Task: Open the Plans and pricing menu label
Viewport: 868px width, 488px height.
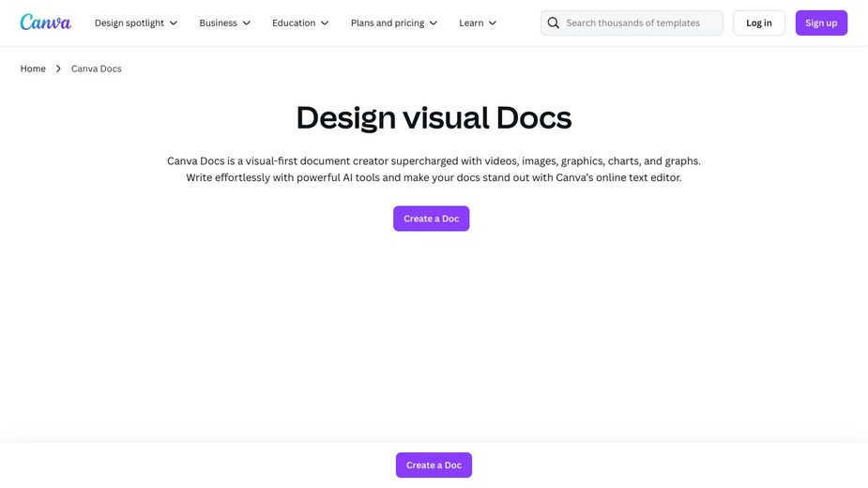Action: [387, 23]
